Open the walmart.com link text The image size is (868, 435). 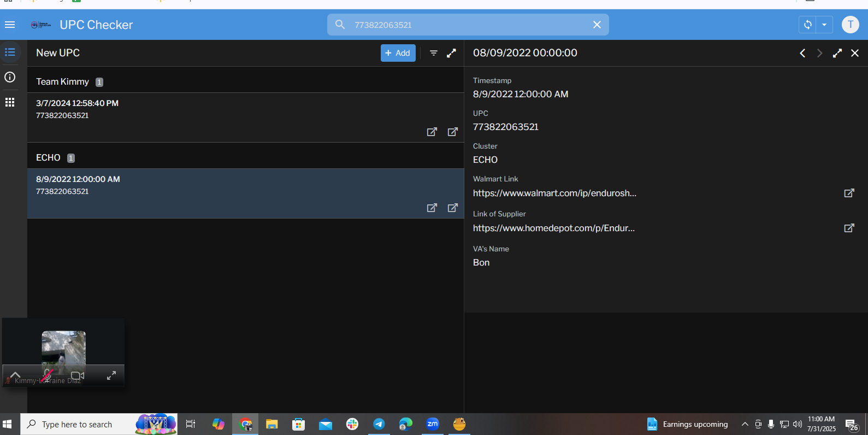point(554,193)
